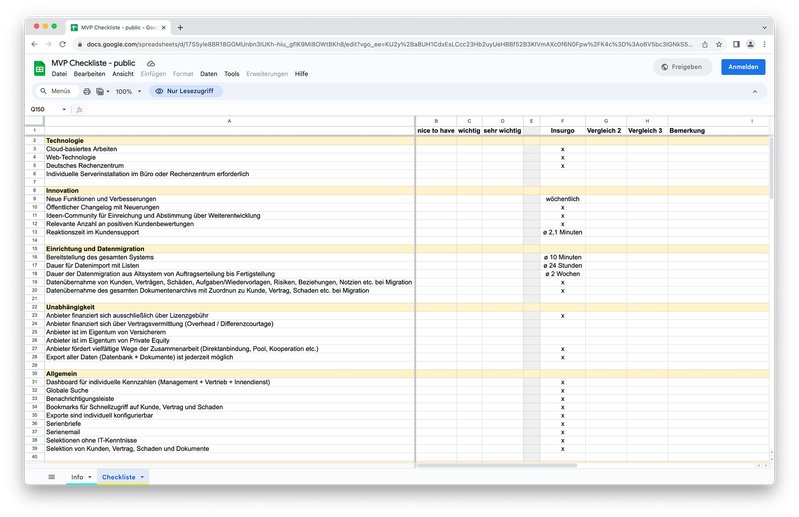Click the browser forward arrow
Viewport: 799px width, 517px height.
48,44
